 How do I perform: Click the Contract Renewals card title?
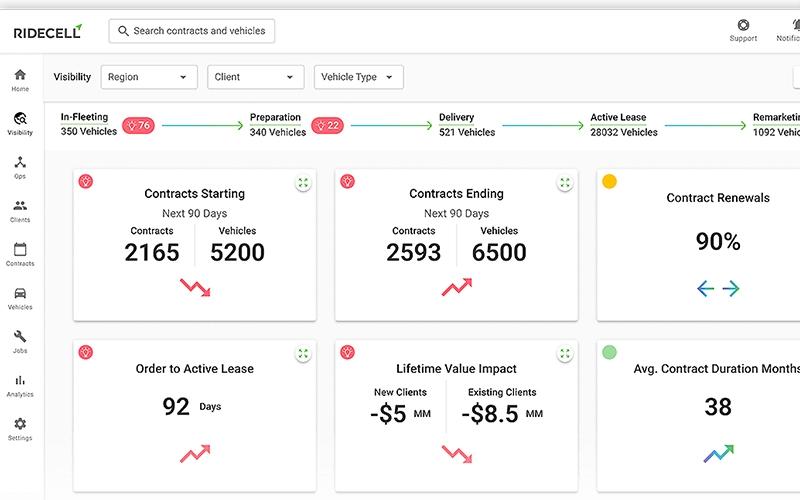718,198
